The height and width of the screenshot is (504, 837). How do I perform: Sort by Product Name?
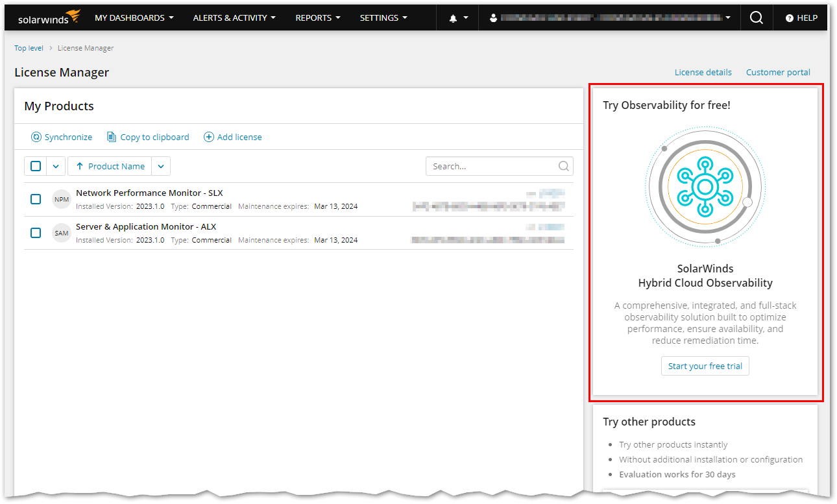click(110, 166)
